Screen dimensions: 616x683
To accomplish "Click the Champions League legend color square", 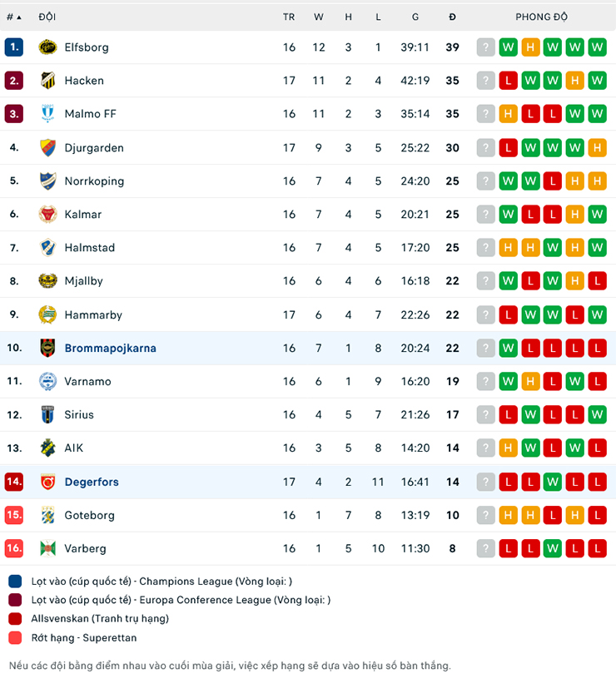I will pyautogui.click(x=16, y=582).
